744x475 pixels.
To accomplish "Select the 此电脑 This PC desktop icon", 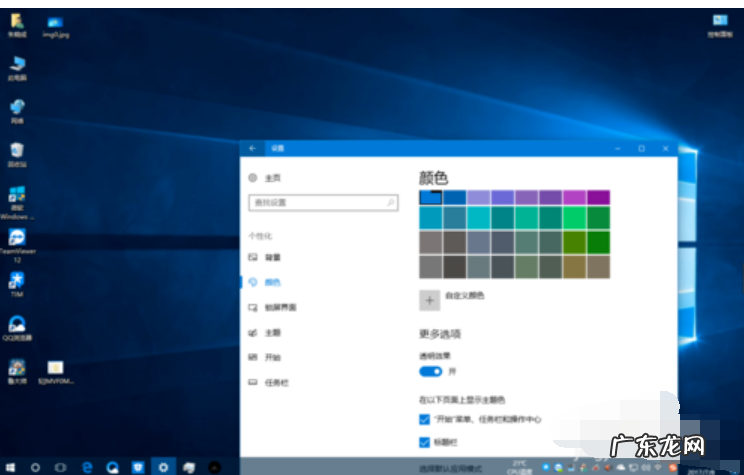I will (x=17, y=68).
